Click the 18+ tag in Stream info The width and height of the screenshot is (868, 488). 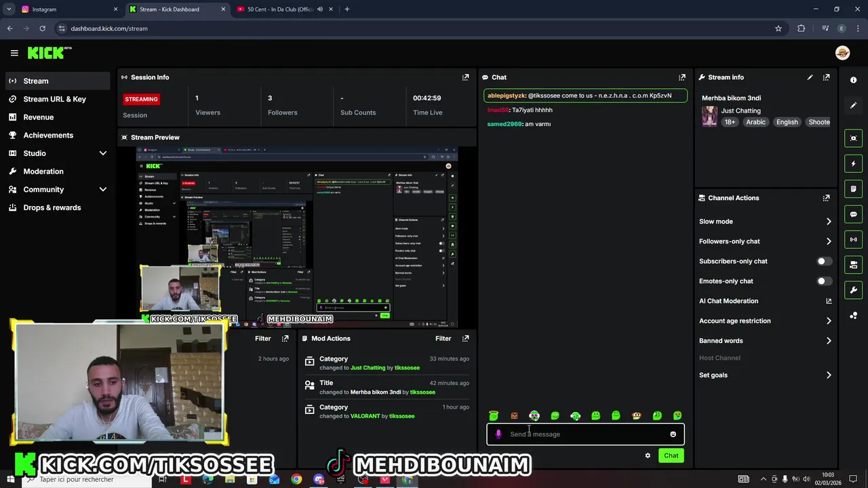coord(730,122)
